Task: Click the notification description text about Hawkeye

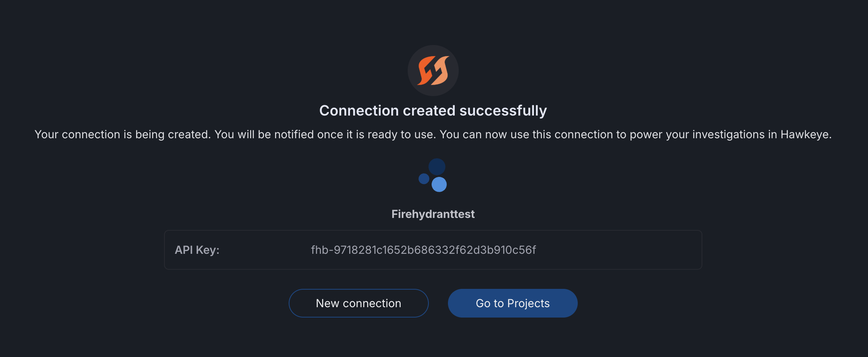Action: pos(433,134)
